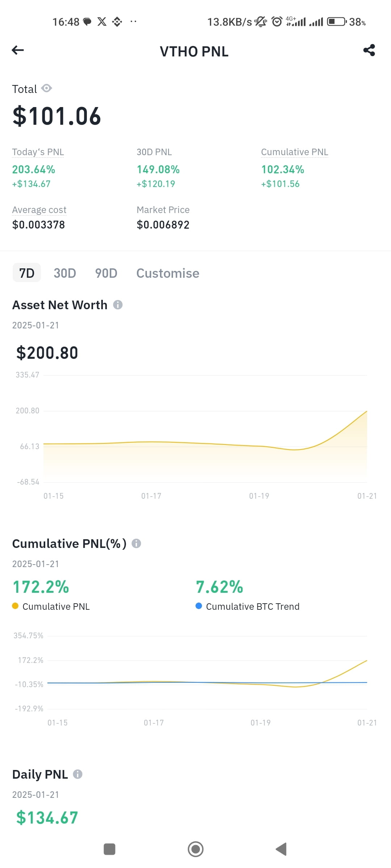Viewport: 391px width, 868px height.
Task: Tap the Average cost underlined label
Action: pyautogui.click(x=39, y=210)
